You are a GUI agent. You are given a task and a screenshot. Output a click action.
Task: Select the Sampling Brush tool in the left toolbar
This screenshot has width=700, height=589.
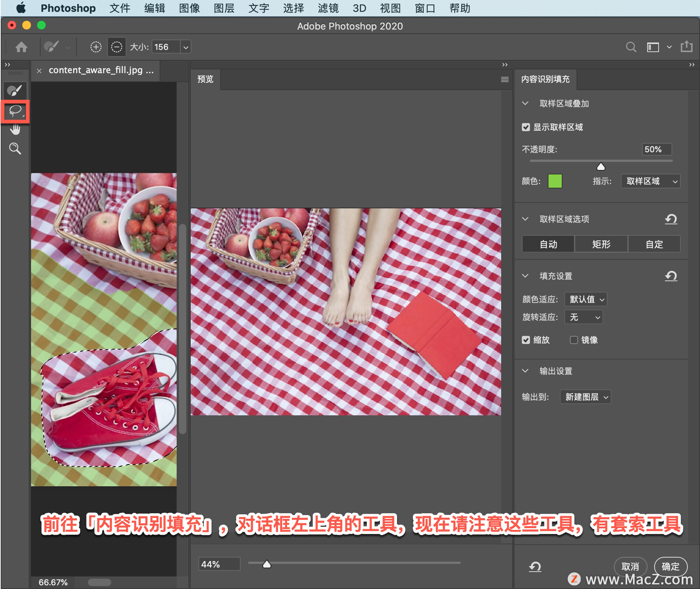(15, 91)
